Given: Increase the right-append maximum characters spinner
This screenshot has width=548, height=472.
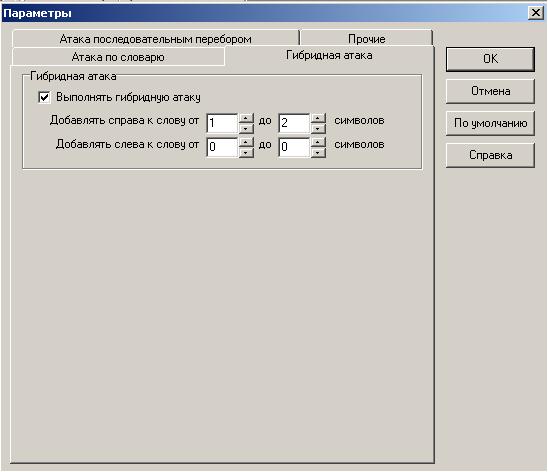Looking at the screenshot, I should click(318, 118).
